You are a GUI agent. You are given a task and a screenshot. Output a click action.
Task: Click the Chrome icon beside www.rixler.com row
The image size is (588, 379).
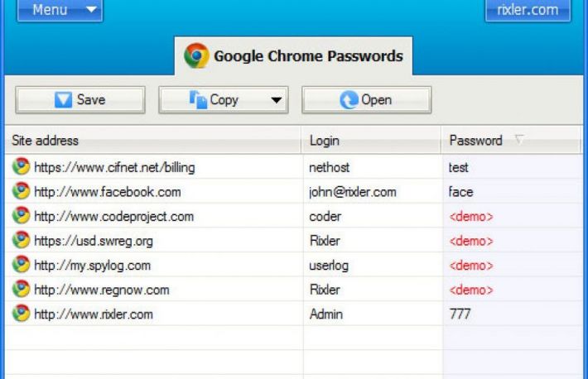21,314
